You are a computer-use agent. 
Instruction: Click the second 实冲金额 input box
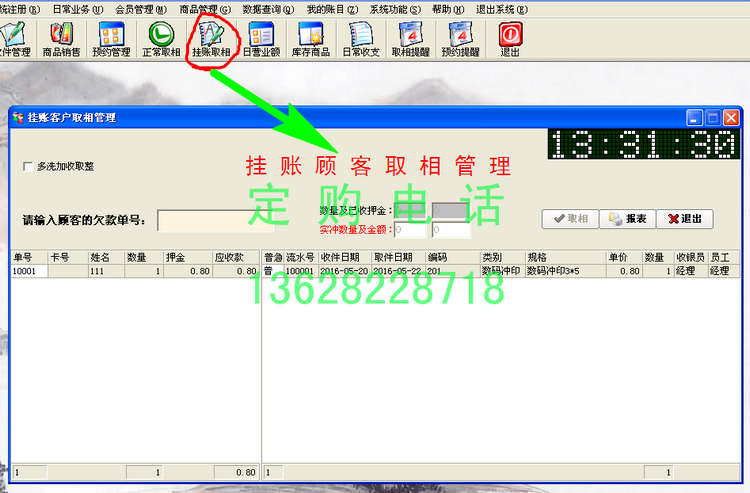(x=451, y=230)
